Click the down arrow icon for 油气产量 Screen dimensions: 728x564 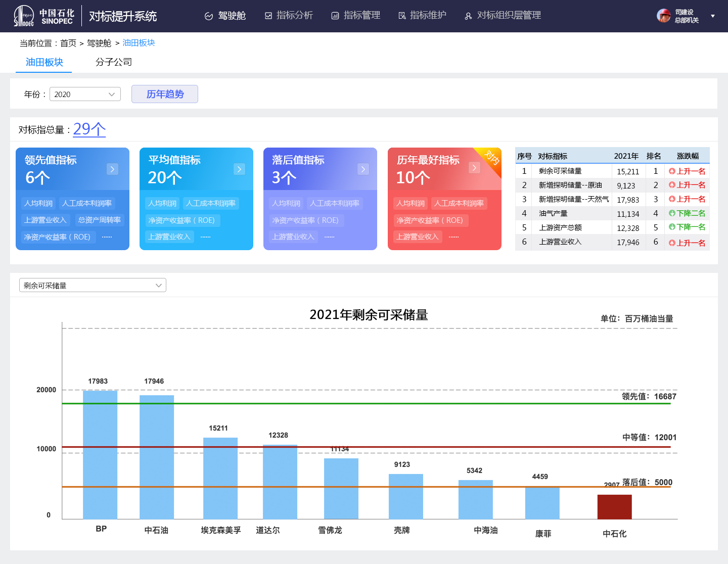(672, 213)
